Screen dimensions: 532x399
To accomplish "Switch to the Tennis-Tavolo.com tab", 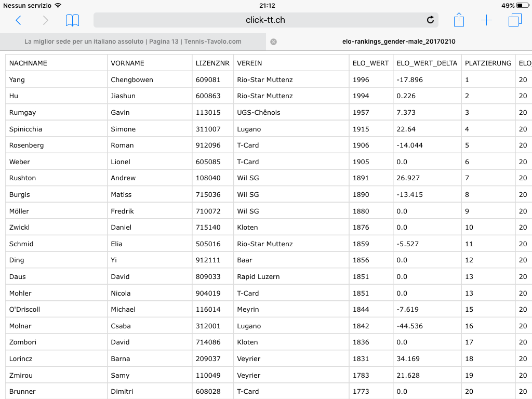I will click(x=133, y=42).
